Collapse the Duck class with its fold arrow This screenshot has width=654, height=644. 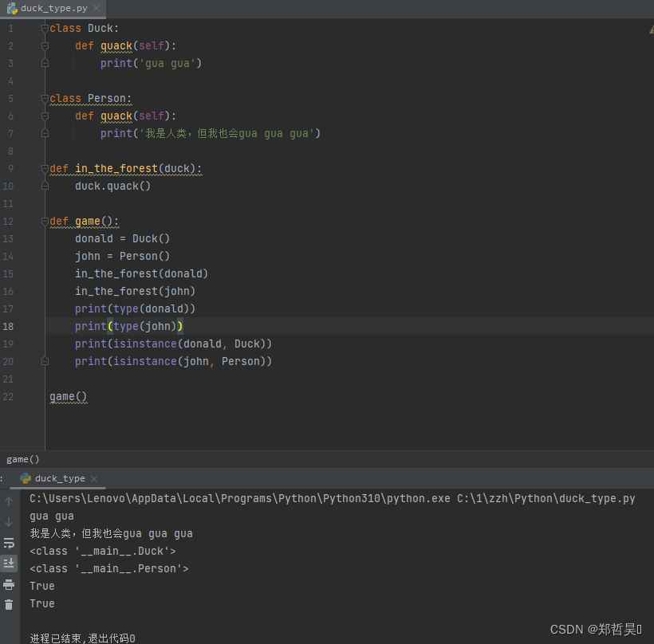pos(45,28)
